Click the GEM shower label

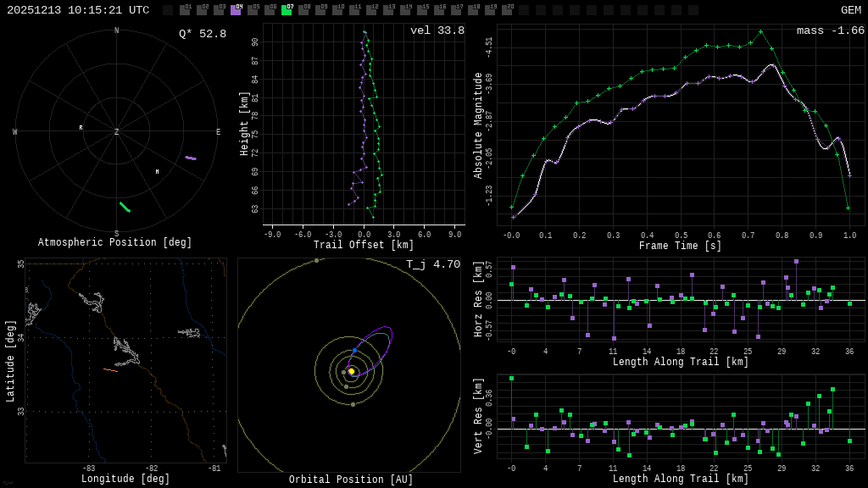coord(850,10)
